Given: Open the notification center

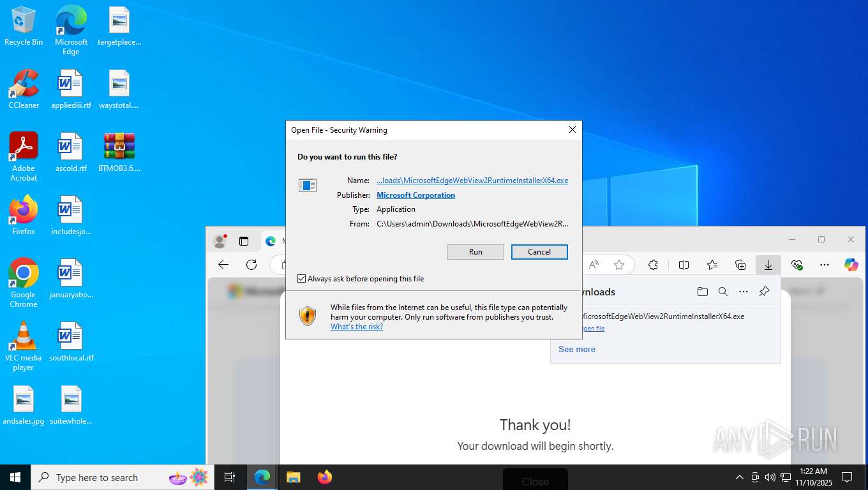Looking at the screenshot, I should 847,477.
